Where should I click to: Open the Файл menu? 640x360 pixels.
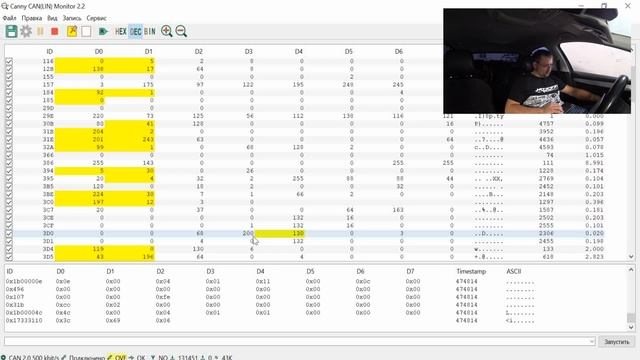(x=9, y=18)
